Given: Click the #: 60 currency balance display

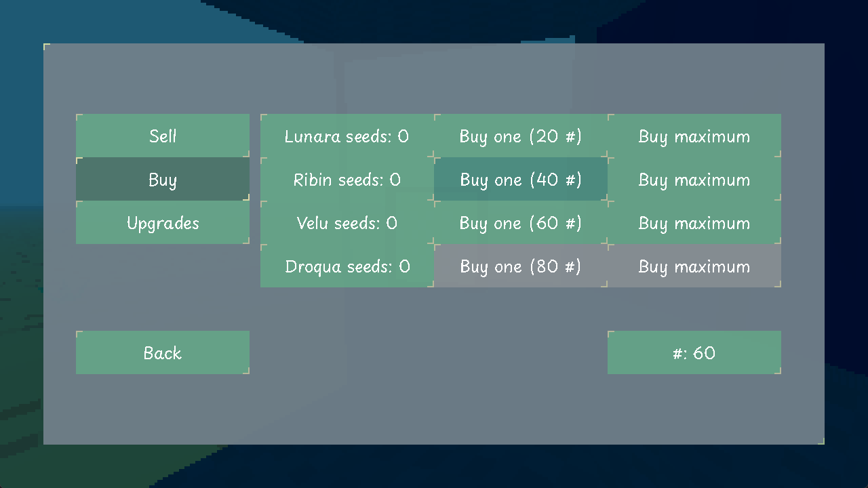Looking at the screenshot, I should pyautogui.click(x=694, y=352).
